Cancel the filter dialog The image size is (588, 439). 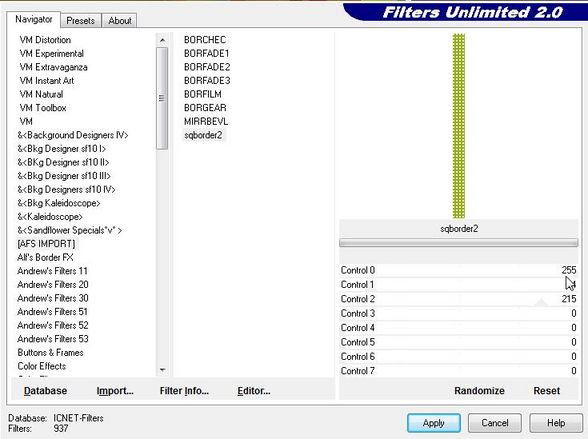pyautogui.click(x=495, y=423)
